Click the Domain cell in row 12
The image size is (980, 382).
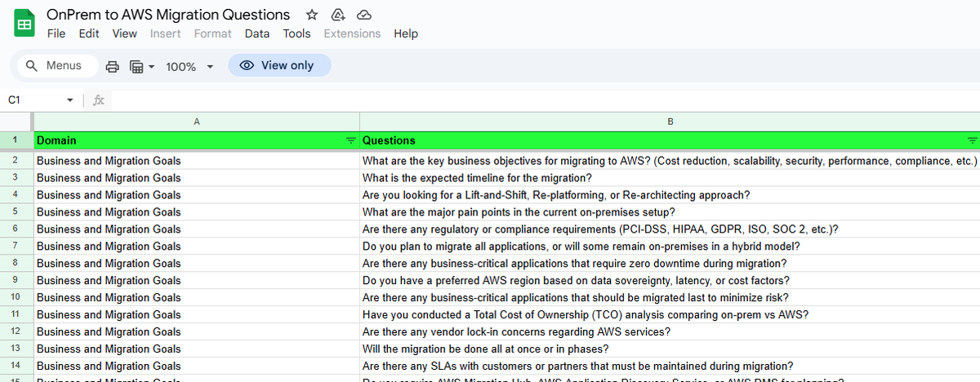(197, 331)
